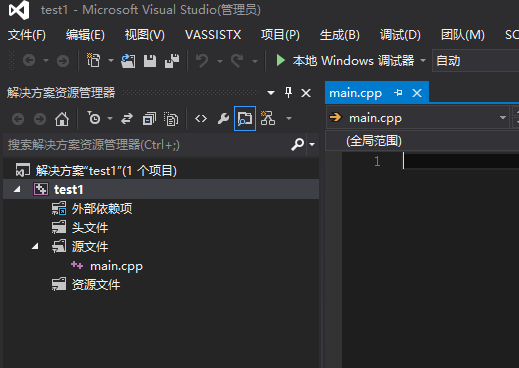The image size is (519, 368).
Task: Open the (全局范围) scope dropdown
Action: coord(422,141)
